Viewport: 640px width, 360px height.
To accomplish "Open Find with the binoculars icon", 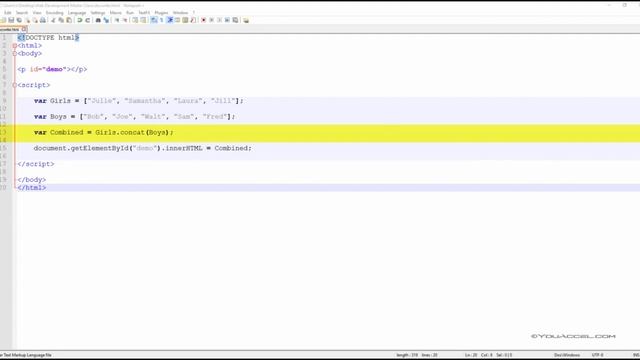I will tap(98, 20).
